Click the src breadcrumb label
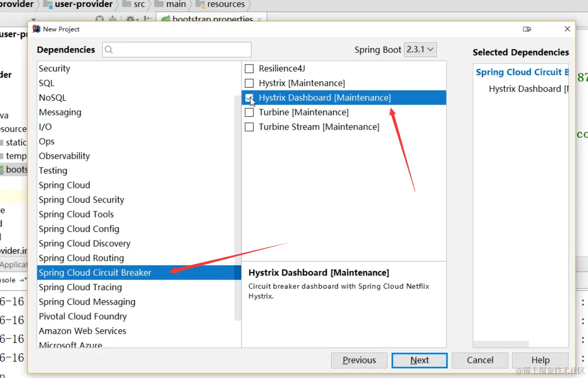This screenshot has height=378, width=588. tap(139, 4)
